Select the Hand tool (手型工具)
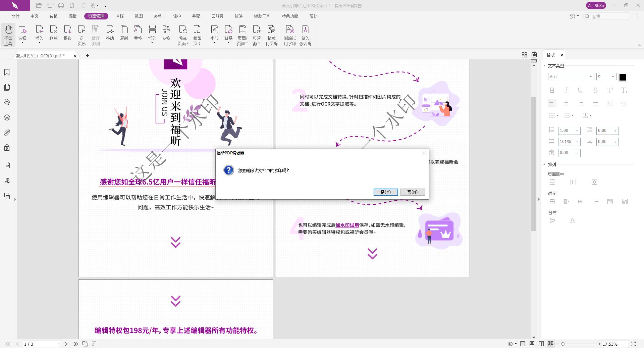 pyautogui.click(x=8, y=34)
